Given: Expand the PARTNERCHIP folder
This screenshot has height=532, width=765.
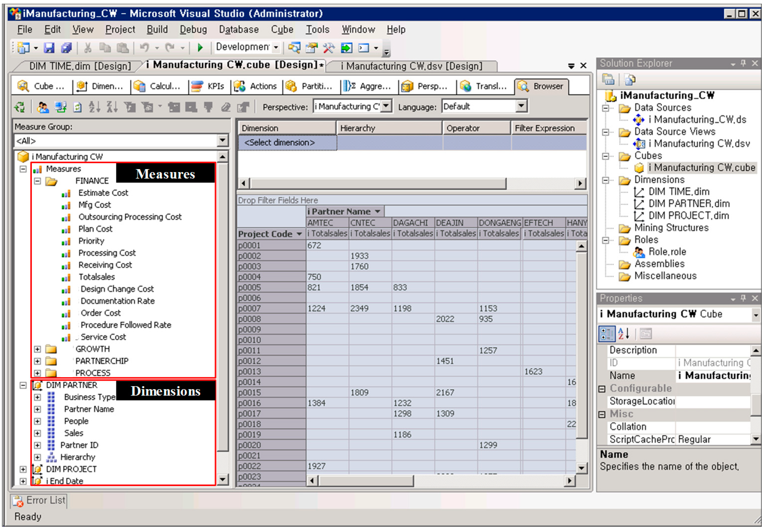Looking at the screenshot, I should click(37, 361).
